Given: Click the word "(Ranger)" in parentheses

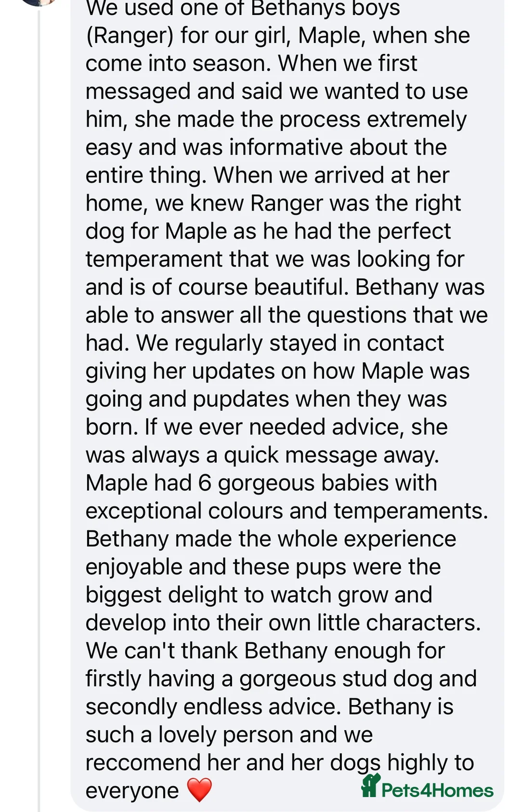Looking at the screenshot, I should [x=129, y=36].
